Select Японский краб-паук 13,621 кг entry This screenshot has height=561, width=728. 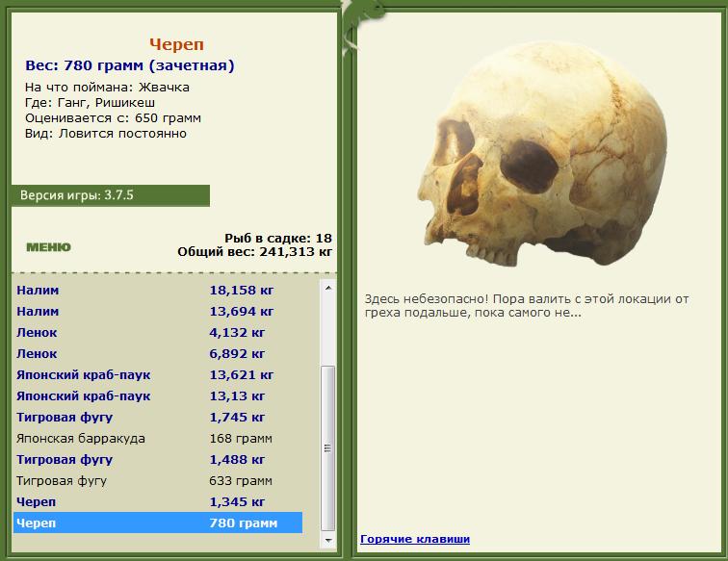158,375
